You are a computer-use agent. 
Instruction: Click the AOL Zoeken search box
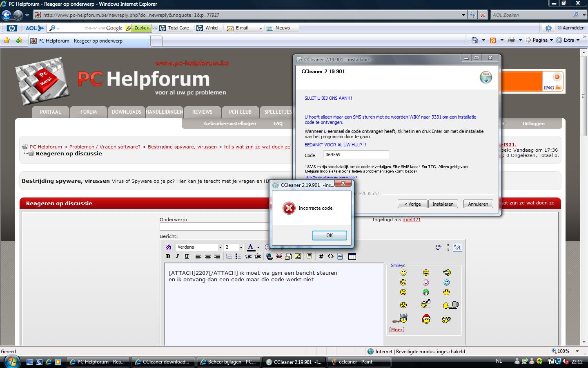(531, 15)
